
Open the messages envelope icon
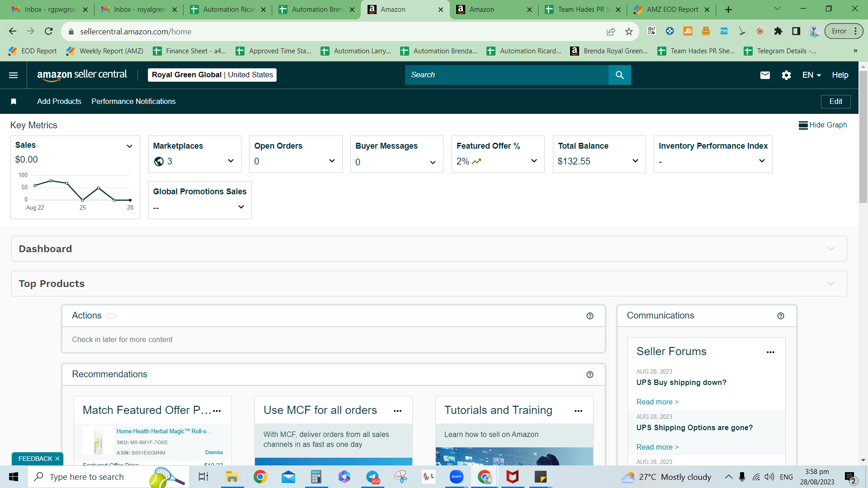(x=765, y=75)
